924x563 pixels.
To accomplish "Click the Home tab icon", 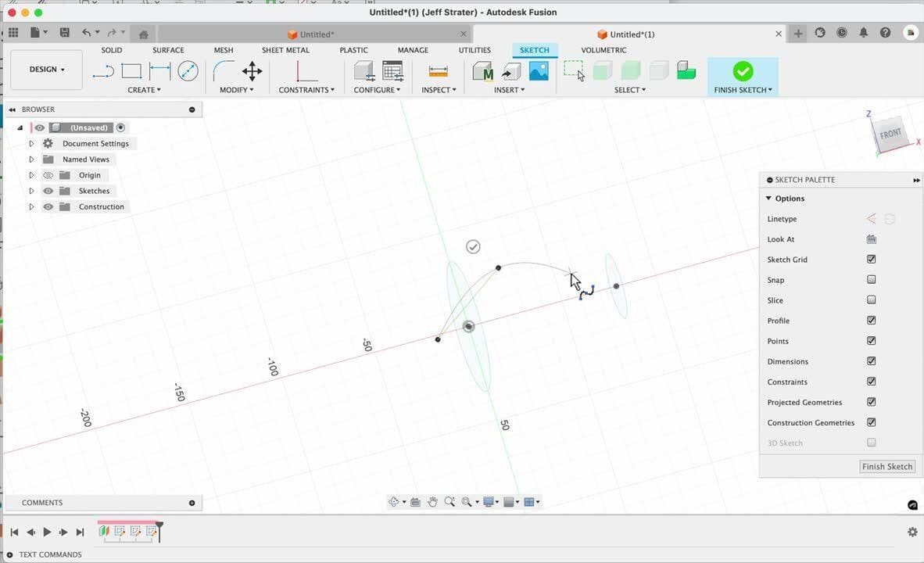I will point(143,34).
